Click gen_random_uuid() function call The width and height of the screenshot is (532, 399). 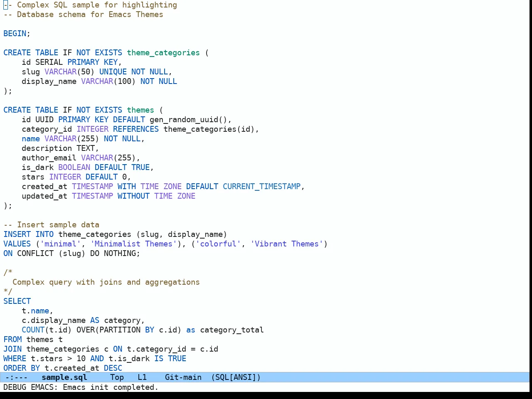point(188,120)
